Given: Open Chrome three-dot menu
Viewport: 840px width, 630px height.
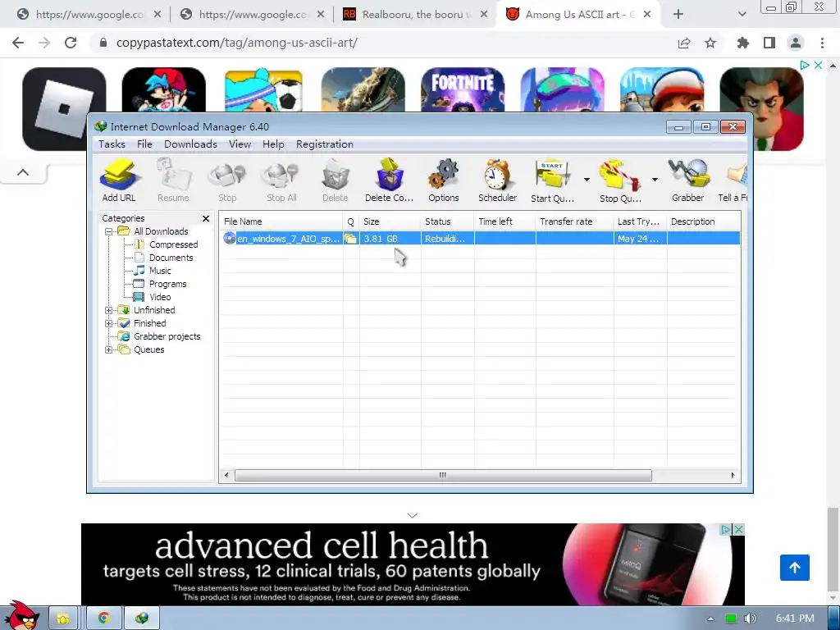Looking at the screenshot, I should tap(822, 43).
